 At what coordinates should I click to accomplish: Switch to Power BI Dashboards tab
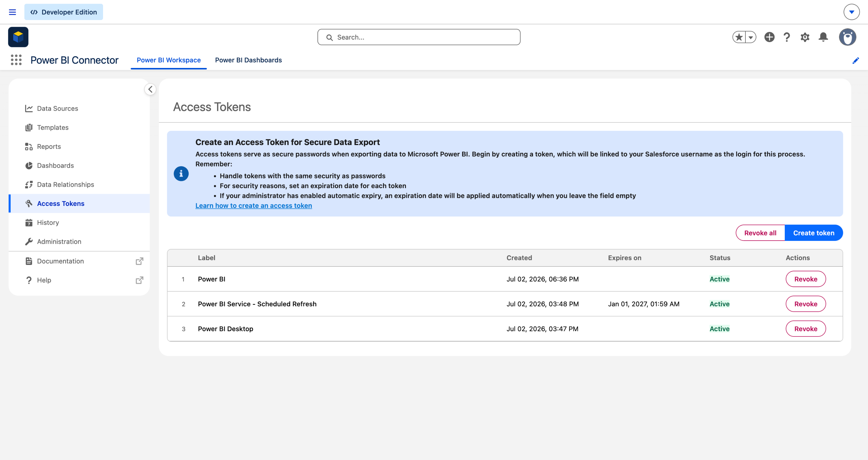tap(248, 60)
